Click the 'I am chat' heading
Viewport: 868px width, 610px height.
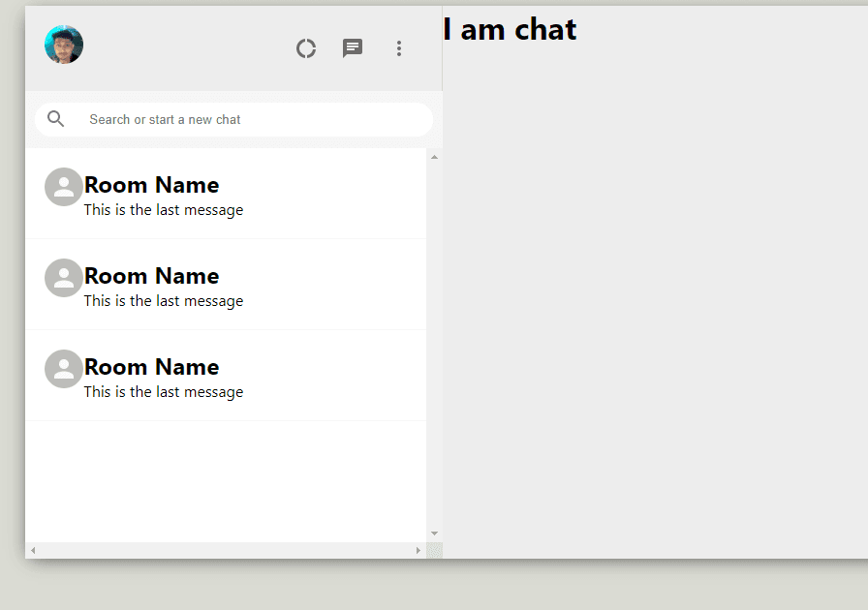tap(511, 30)
